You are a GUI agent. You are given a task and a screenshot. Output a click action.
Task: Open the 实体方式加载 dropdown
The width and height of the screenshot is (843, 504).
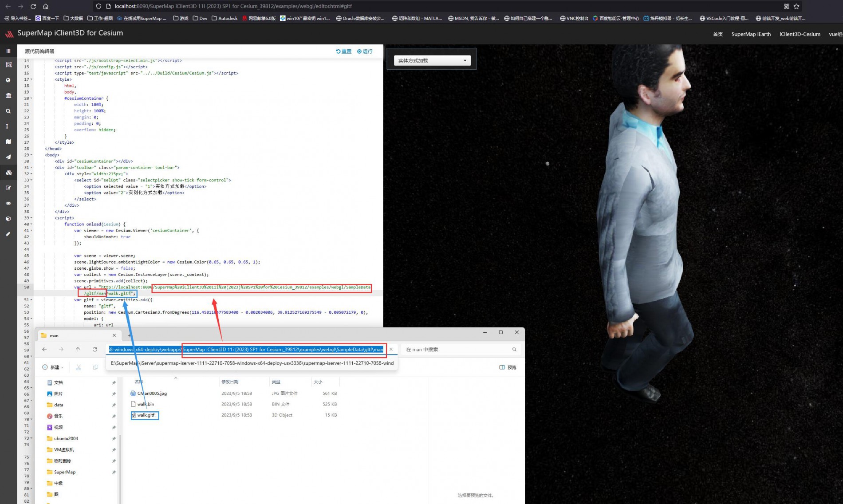(x=432, y=60)
